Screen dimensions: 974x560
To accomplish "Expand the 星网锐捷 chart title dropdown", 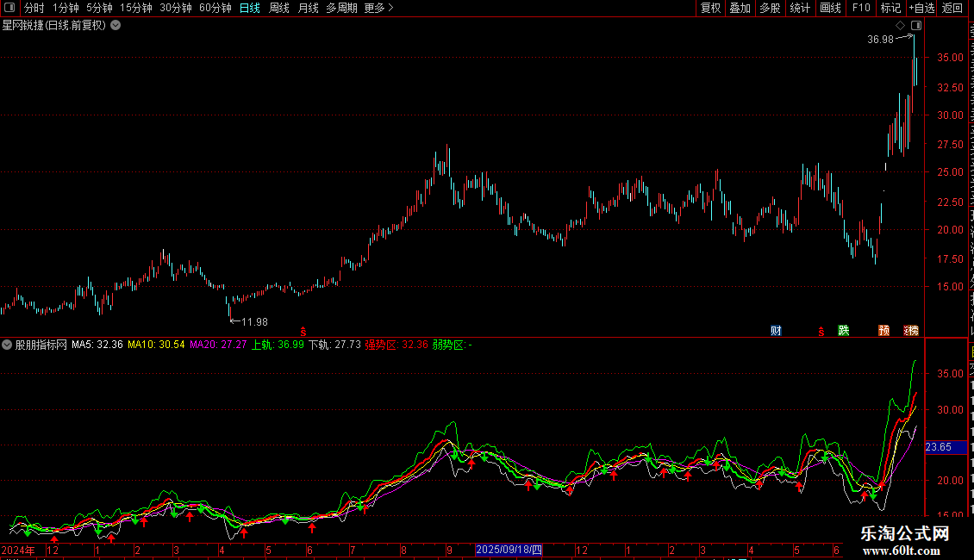I will coord(116,26).
